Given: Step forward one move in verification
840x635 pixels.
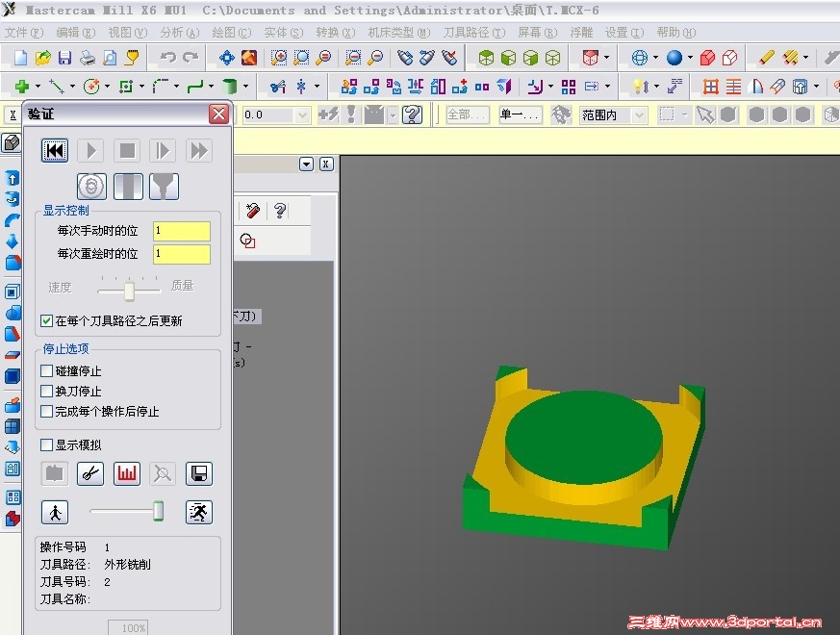Looking at the screenshot, I should coord(163,151).
